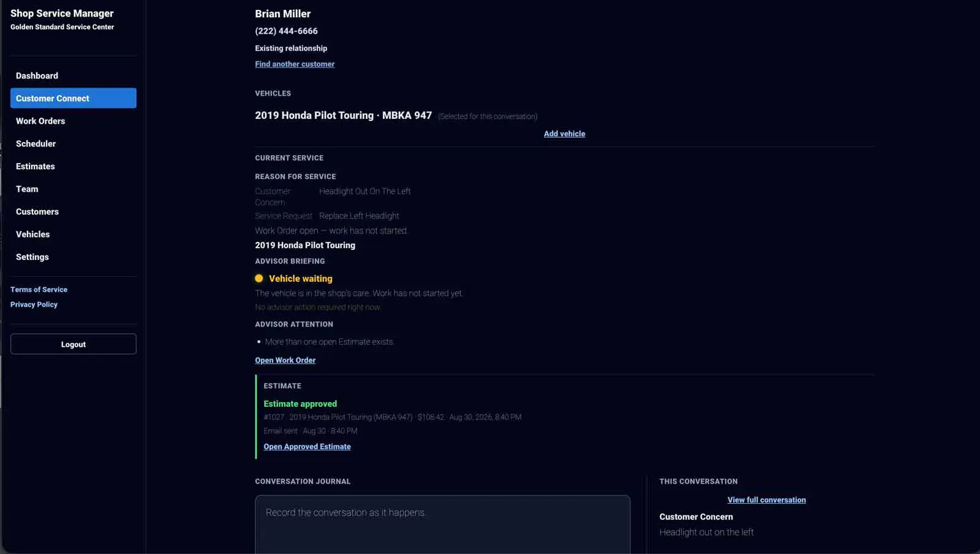Click Shop Service Manager title

[x=62, y=13]
